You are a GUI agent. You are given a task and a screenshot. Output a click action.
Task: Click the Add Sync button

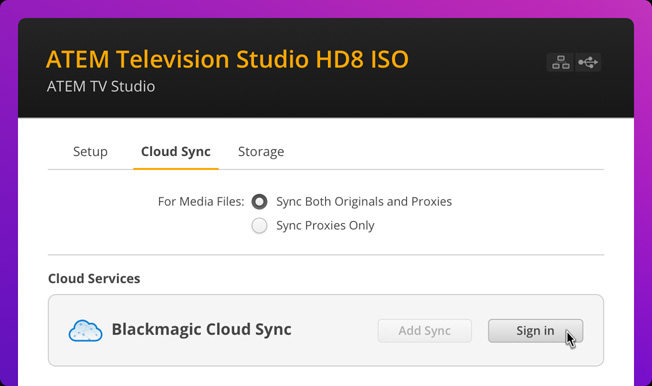coord(425,331)
